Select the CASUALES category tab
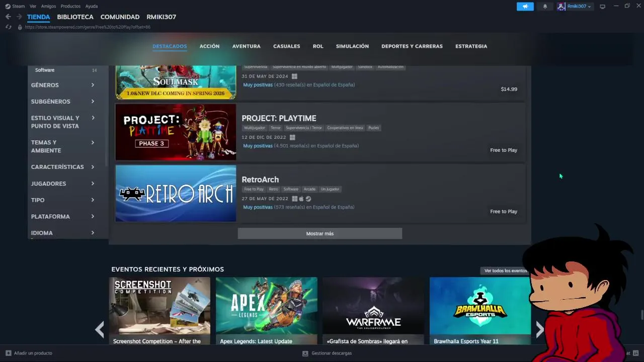The image size is (644, 362). [287, 46]
